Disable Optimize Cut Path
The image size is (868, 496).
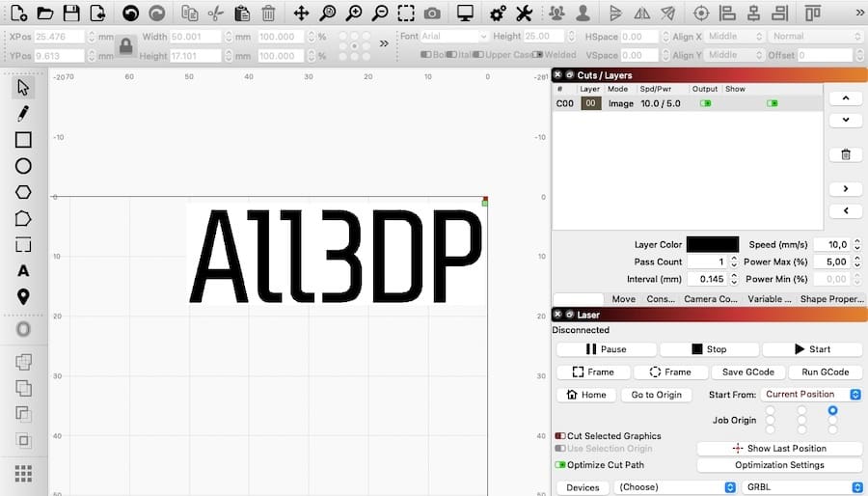[x=560, y=465]
